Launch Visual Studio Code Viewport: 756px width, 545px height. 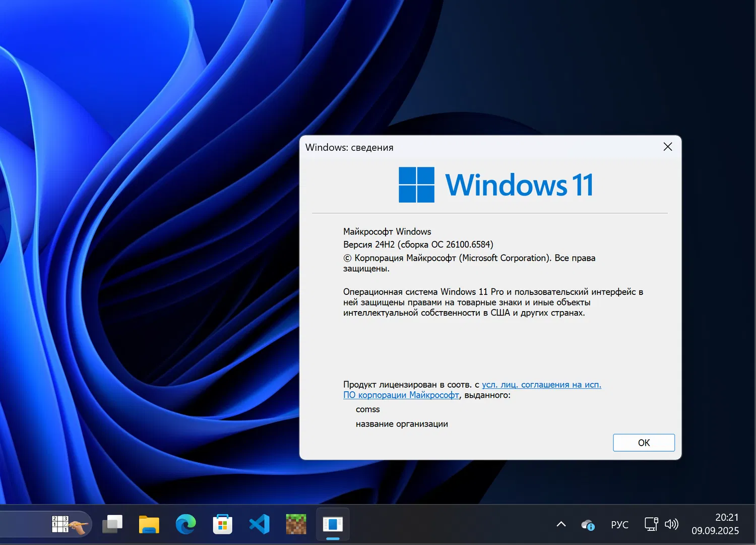(x=259, y=524)
